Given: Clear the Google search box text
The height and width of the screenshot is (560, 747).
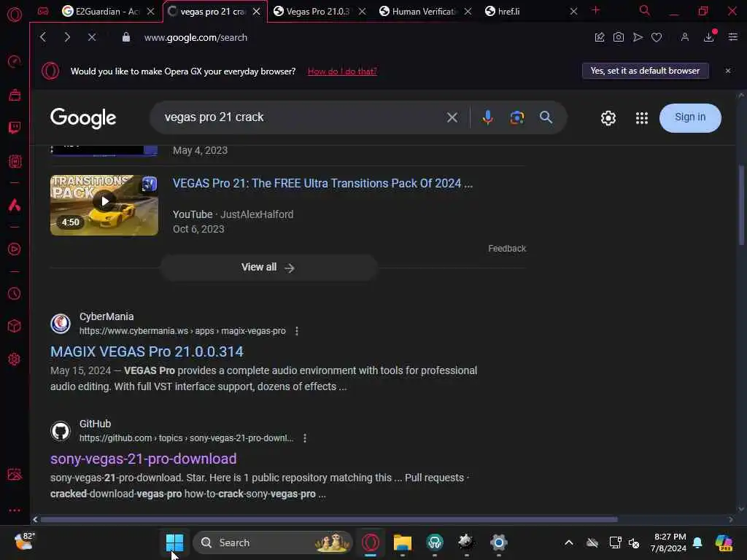Looking at the screenshot, I should pos(452,117).
